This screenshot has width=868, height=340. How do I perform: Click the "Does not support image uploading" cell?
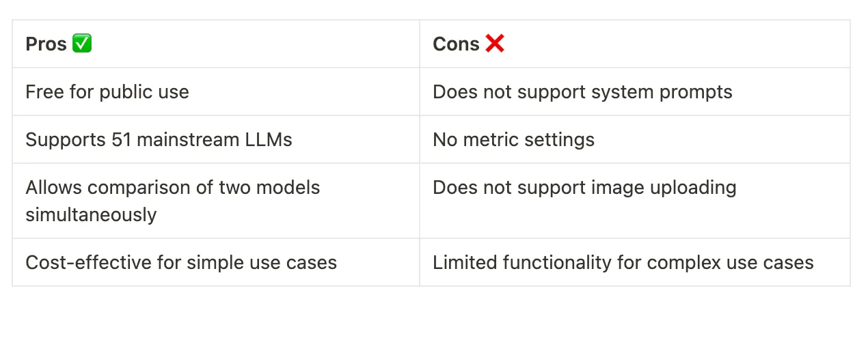pyautogui.click(x=584, y=188)
